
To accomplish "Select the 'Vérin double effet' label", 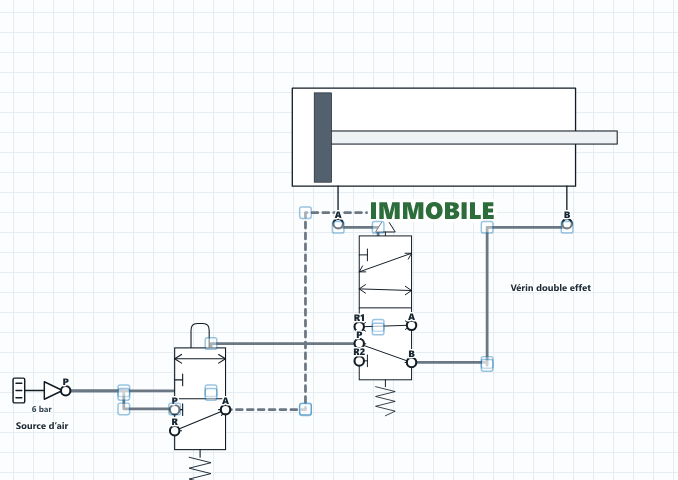I will (550, 288).
